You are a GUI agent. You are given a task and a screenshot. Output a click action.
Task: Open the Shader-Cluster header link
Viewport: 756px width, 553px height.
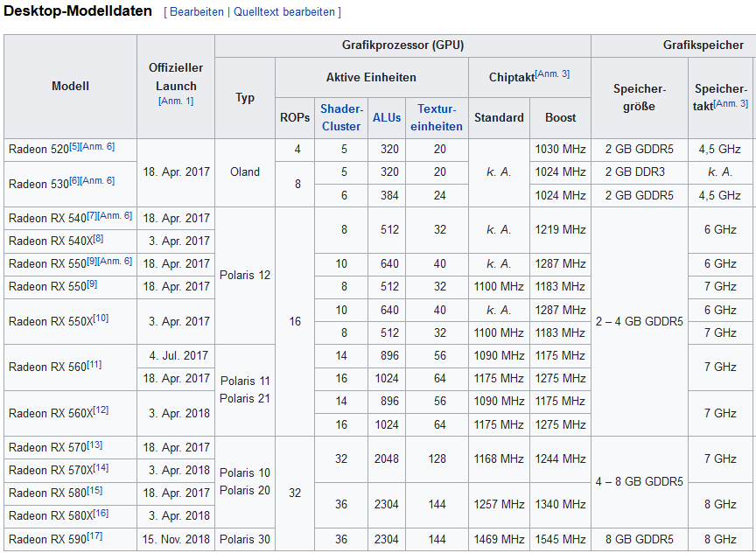pyautogui.click(x=341, y=117)
